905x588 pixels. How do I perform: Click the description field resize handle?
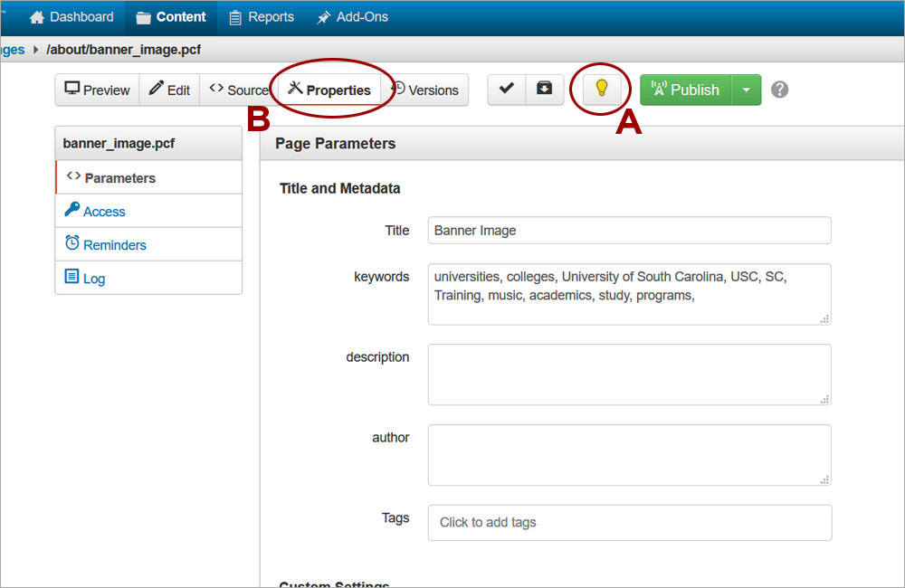click(824, 399)
